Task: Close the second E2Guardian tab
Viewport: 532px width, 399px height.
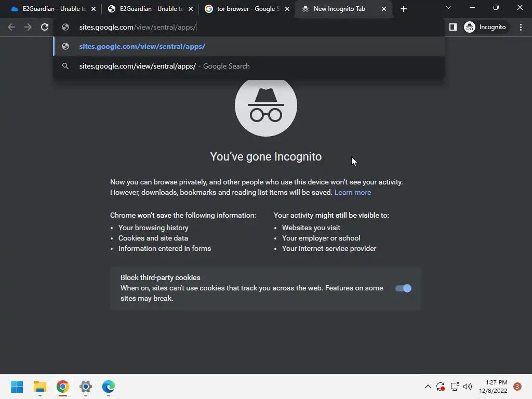Action: (191, 9)
